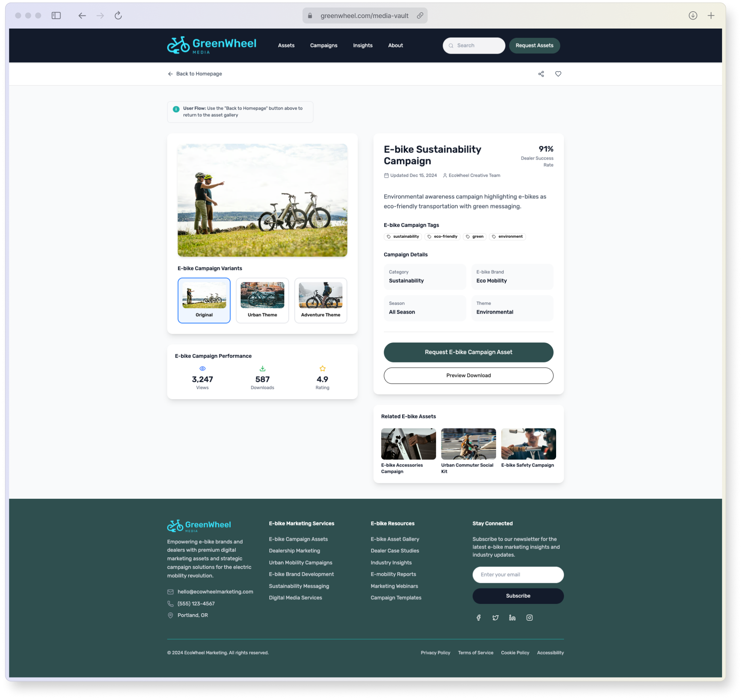The height and width of the screenshot is (700, 742).
Task: Click the Preview Download button
Action: (468, 376)
